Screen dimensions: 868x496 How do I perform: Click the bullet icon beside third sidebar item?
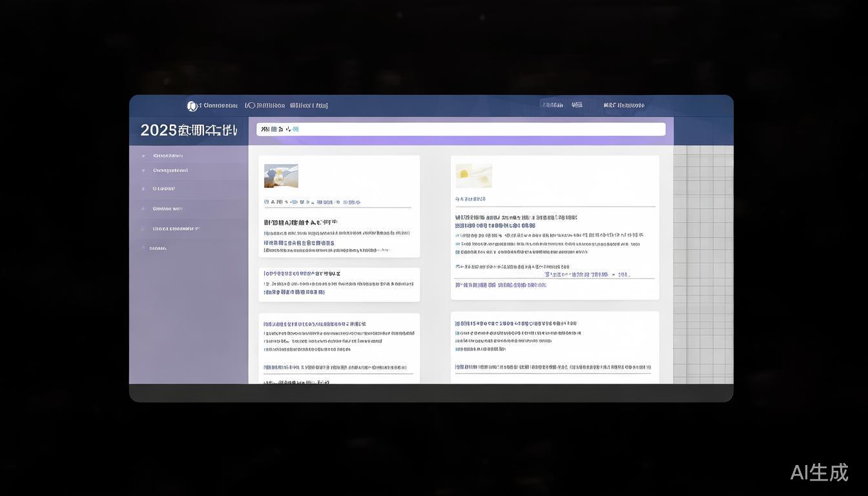click(x=143, y=189)
